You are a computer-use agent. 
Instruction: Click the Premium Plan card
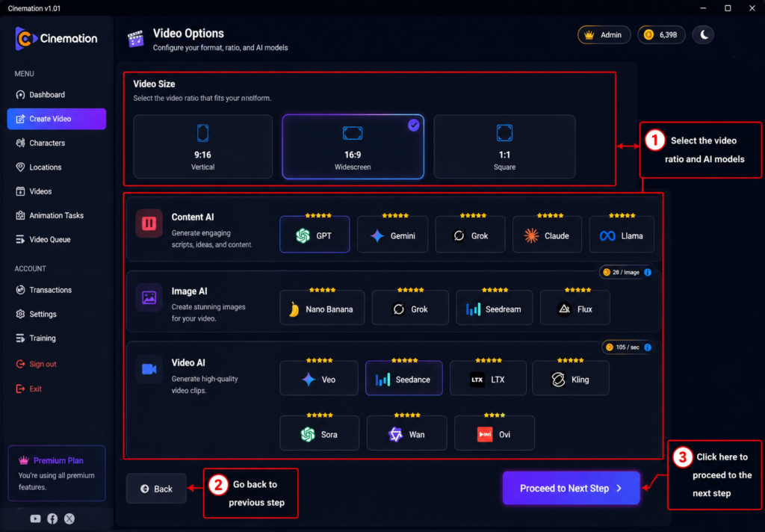(x=57, y=474)
